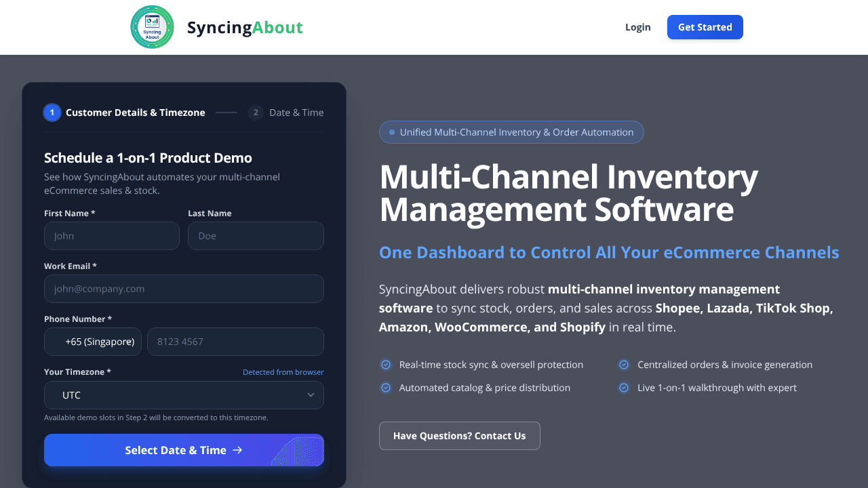Viewport: 868px width, 488px height.
Task: Focus the First Name input field
Action: (112, 236)
